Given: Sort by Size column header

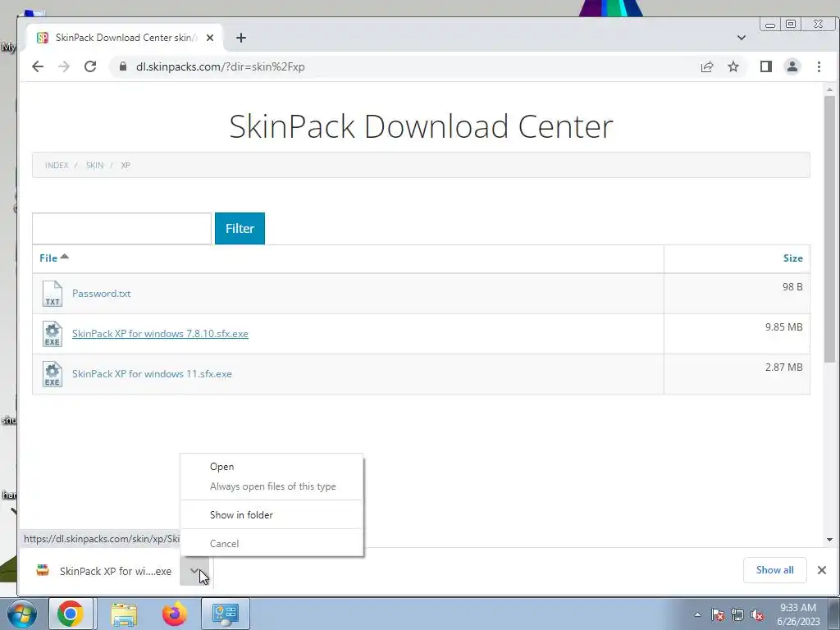Looking at the screenshot, I should click(x=793, y=258).
